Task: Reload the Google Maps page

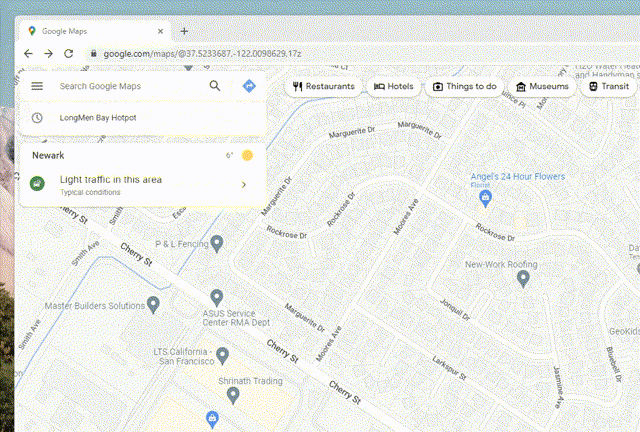Action: tap(69, 53)
